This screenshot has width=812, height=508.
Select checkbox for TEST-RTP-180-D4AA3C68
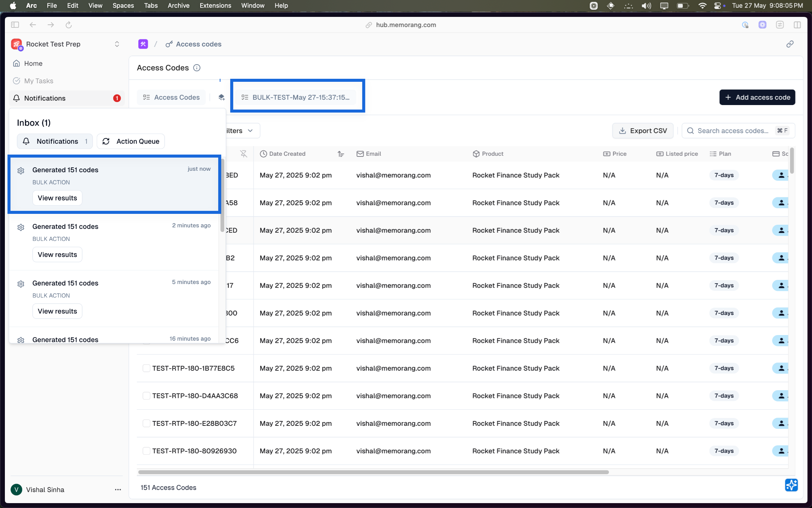pyautogui.click(x=146, y=396)
